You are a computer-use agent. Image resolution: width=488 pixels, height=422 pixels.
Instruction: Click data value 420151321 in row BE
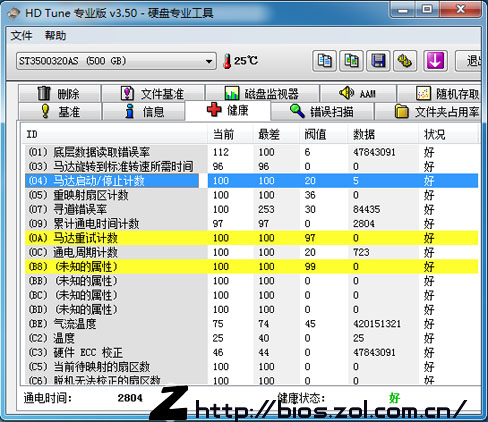(x=377, y=324)
